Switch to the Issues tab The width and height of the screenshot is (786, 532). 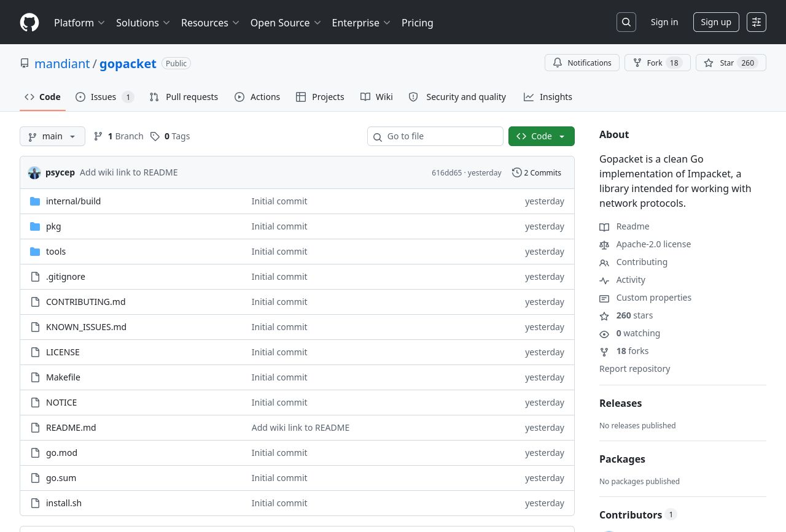coord(104,97)
